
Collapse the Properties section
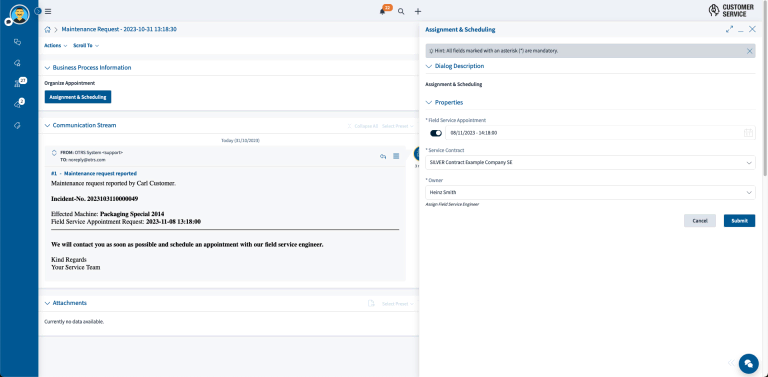point(429,103)
